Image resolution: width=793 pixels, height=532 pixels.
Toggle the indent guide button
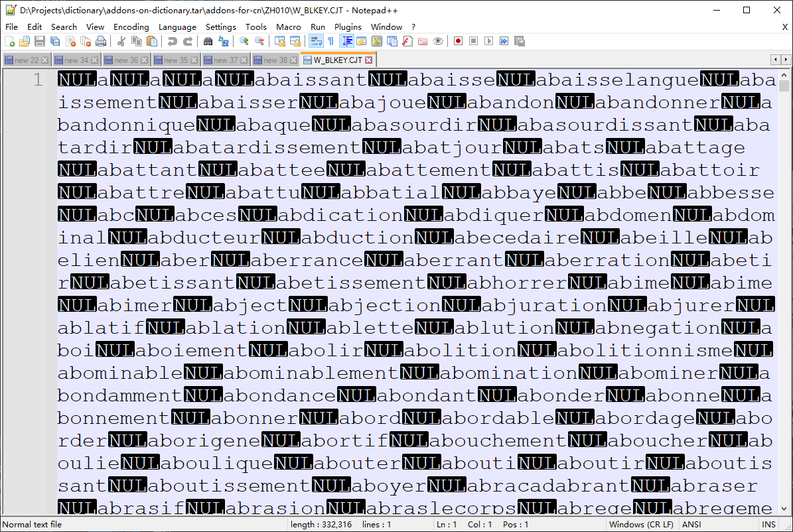pos(346,41)
